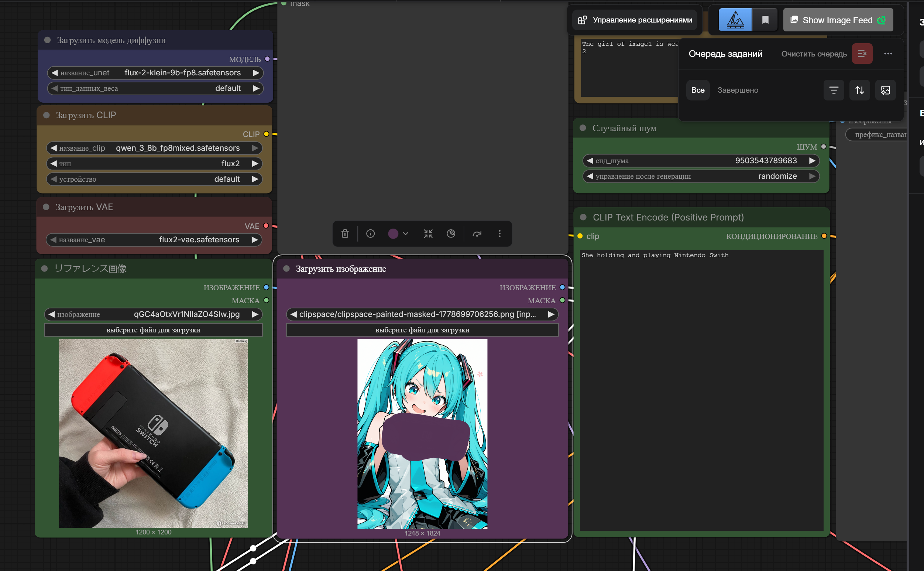Click the Nintendo Switch reference image preview
The height and width of the screenshot is (571, 924).
click(153, 433)
